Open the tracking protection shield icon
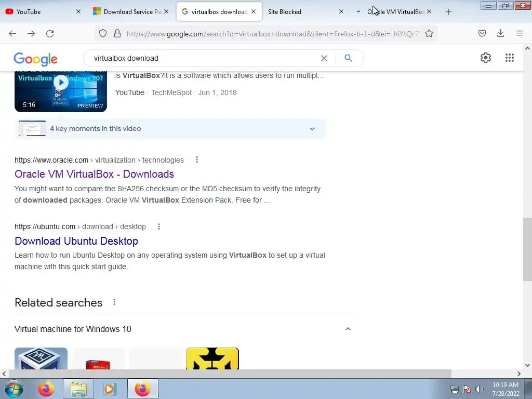 point(103,33)
